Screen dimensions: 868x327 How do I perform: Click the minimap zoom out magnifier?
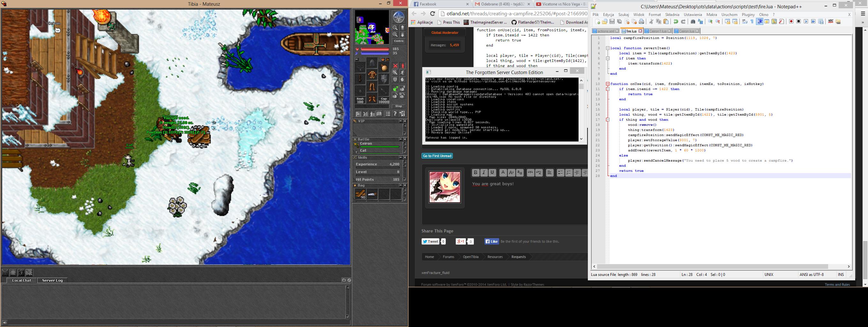[x=395, y=28]
